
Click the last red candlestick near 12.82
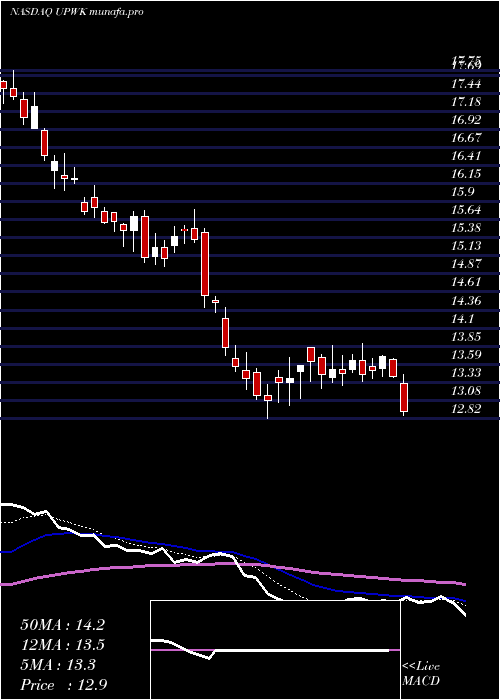pos(404,397)
